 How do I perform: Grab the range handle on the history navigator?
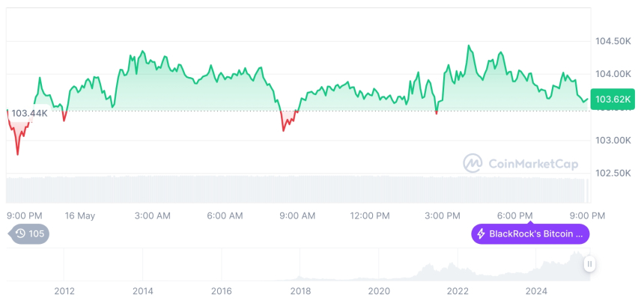590,263
